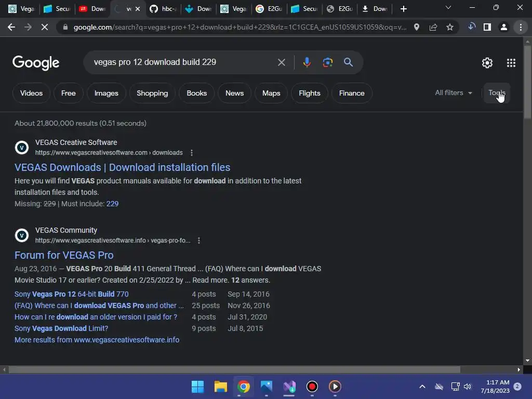Switch to the first Vega browser tab
This screenshot has width=532, height=399.
point(21,9)
